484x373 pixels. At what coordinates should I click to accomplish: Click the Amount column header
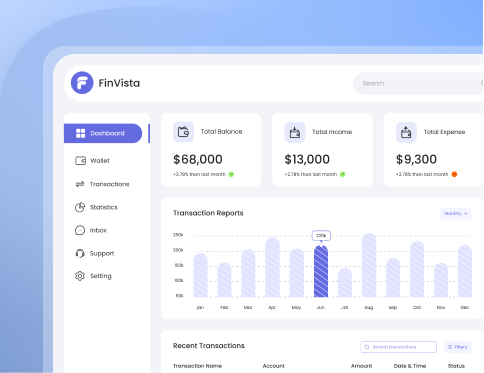pos(361,366)
